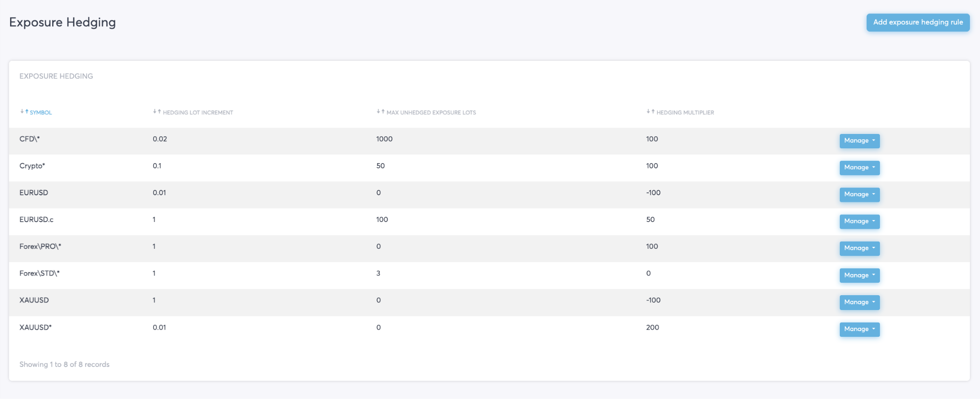Image resolution: width=980 pixels, height=399 pixels.
Task: Sort by Hedging Lot Increment arrows
Action: tap(157, 111)
